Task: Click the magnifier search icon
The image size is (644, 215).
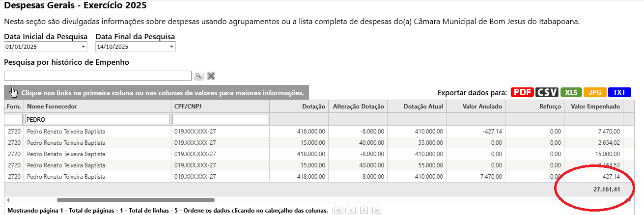Action: pyautogui.click(x=198, y=76)
